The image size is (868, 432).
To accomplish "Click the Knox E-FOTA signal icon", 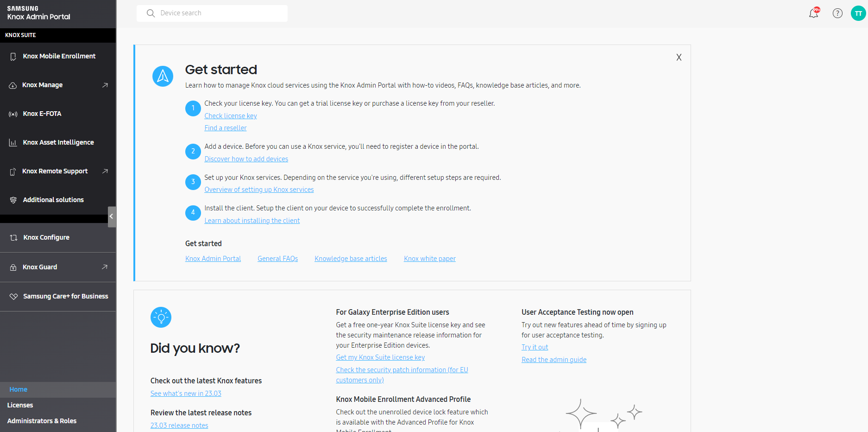I will coord(13,114).
